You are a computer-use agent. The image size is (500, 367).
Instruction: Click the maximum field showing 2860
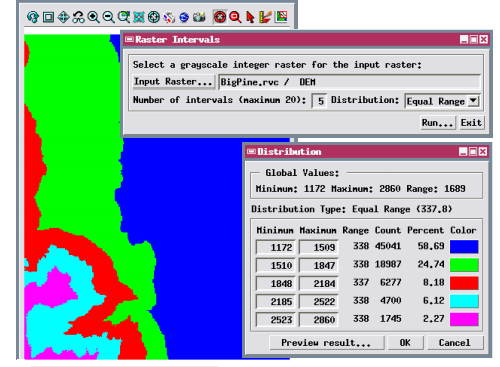319,320
